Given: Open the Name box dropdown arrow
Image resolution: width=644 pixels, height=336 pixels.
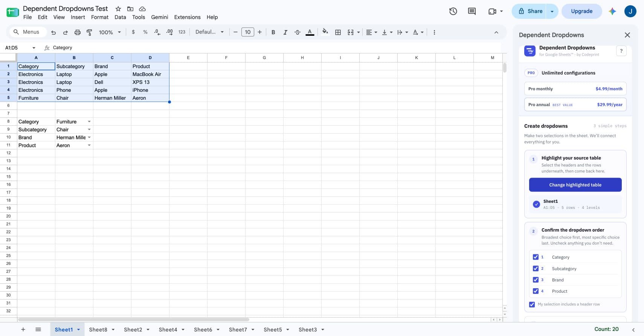Looking at the screenshot, I should 34,48.
